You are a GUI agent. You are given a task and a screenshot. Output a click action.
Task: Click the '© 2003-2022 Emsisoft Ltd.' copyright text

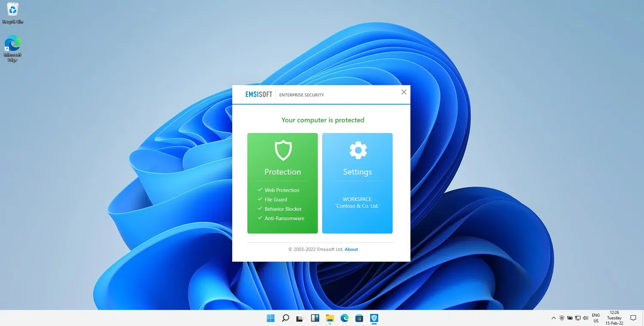tap(316, 249)
